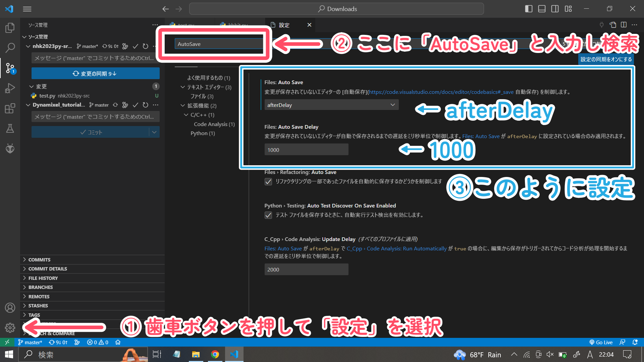Open the Testing flask view
This screenshot has height=362, width=644.
pyautogui.click(x=10, y=128)
